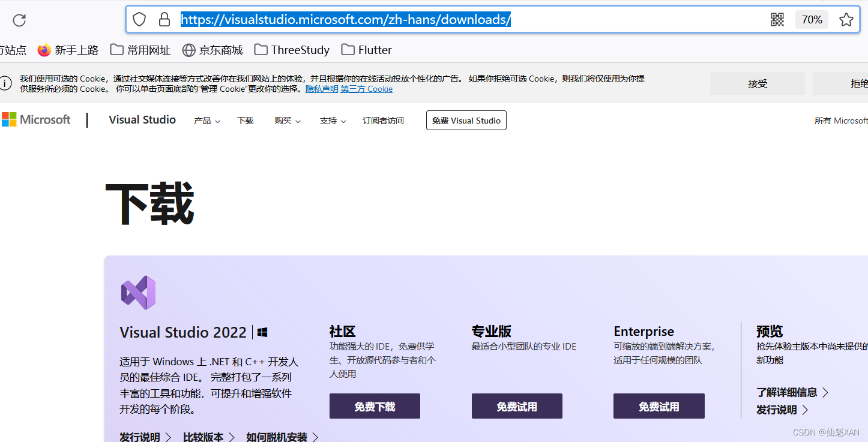The height and width of the screenshot is (442, 868).
Task: Expand the 购买 dropdown menu
Action: point(288,121)
